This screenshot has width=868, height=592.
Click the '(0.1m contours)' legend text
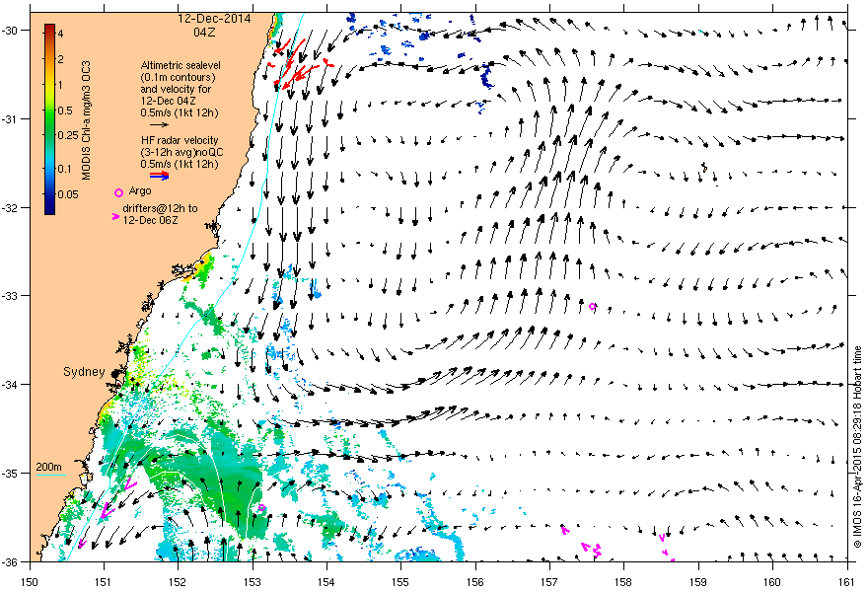[178, 77]
